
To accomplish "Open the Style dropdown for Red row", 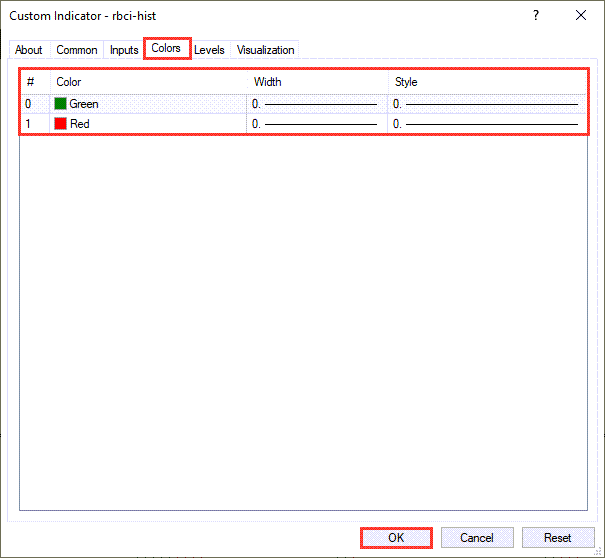I will pos(486,124).
